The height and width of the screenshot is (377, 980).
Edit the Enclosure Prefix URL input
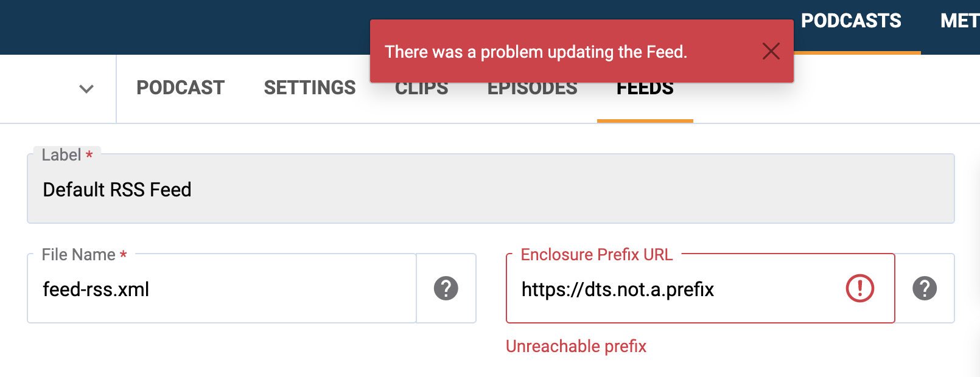676,289
